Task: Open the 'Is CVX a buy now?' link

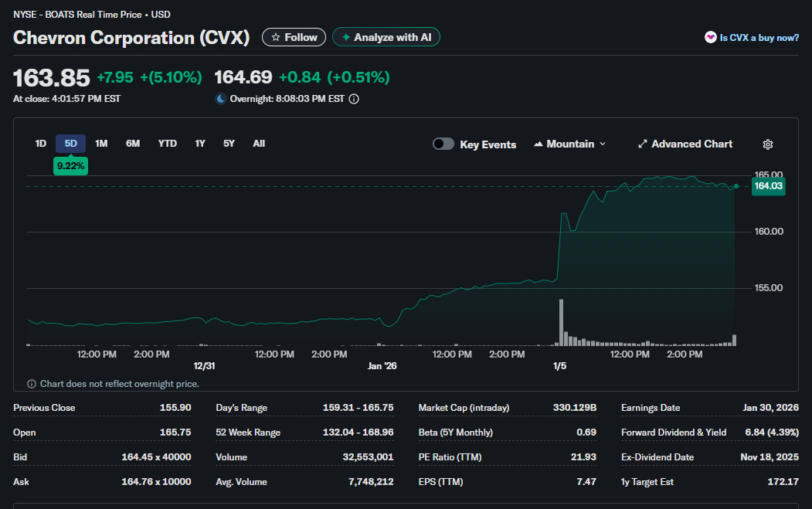Action: tap(759, 37)
